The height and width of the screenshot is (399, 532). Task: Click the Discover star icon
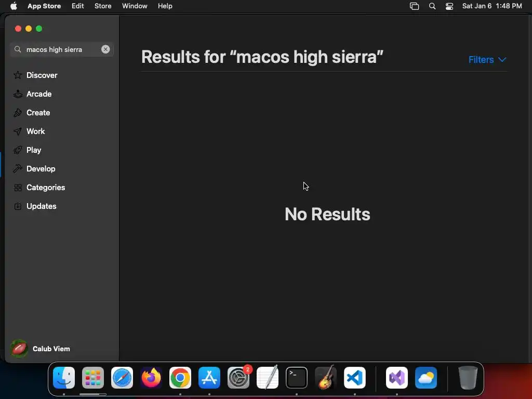point(18,75)
